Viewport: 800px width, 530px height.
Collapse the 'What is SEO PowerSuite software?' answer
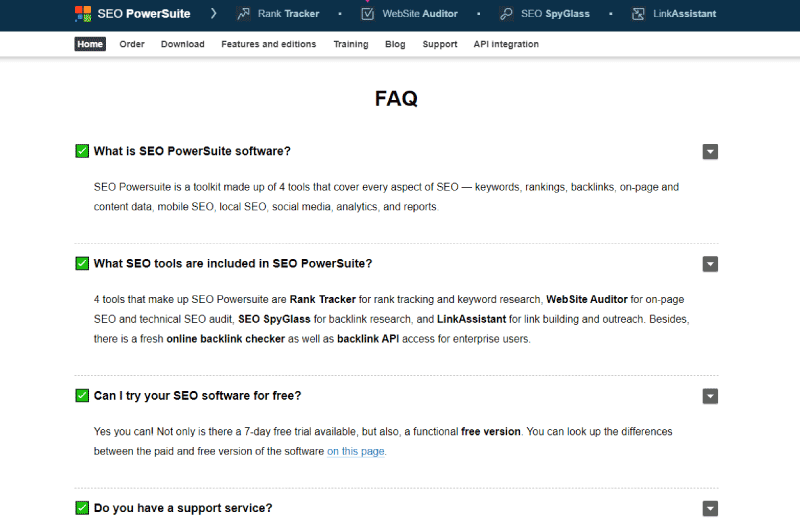coord(710,152)
